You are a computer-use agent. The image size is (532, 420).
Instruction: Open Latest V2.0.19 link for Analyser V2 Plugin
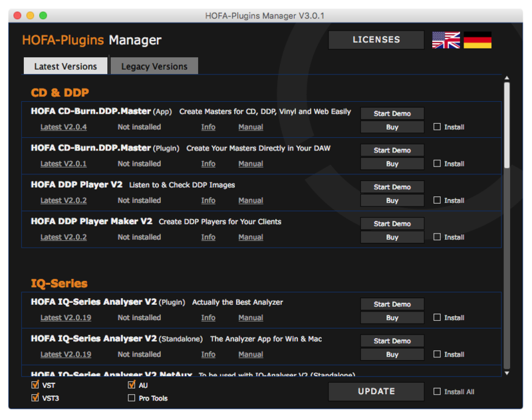click(x=66, y=317)
